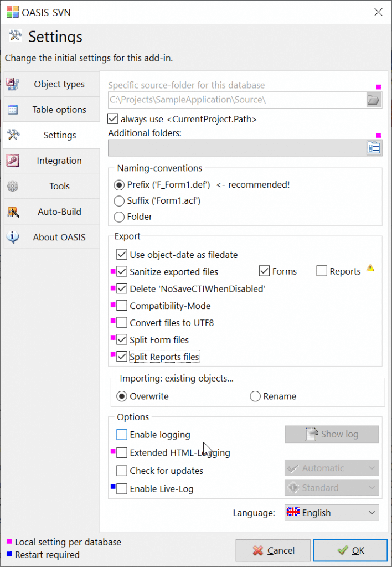Click the Show log button
Screen dimensions: 392x567
(332, 434)
